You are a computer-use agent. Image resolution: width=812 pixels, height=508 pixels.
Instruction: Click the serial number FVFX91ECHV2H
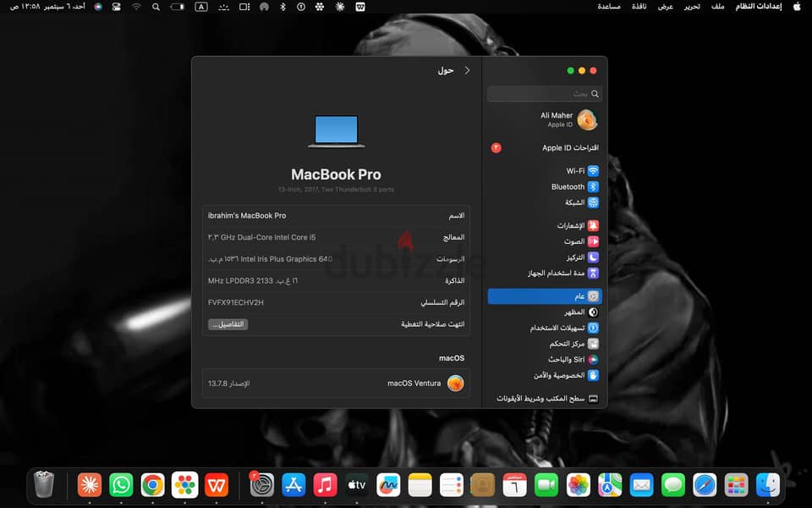click(x=236, y=302)
